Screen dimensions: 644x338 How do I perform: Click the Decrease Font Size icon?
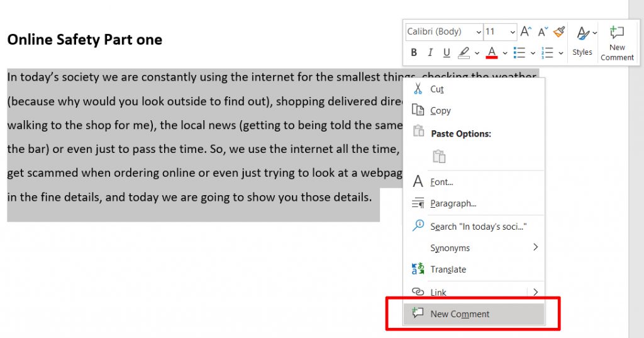tap(543, 31)
